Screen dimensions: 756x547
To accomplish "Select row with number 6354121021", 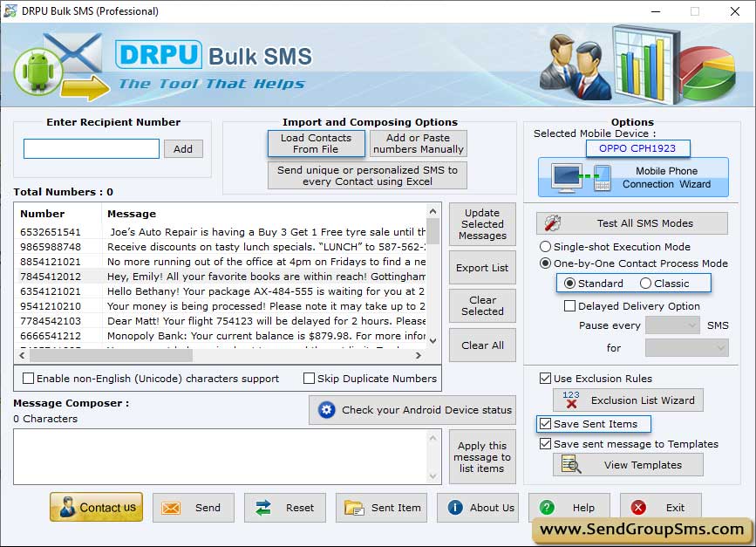I will pyautogui.click(x=221, y=291).
